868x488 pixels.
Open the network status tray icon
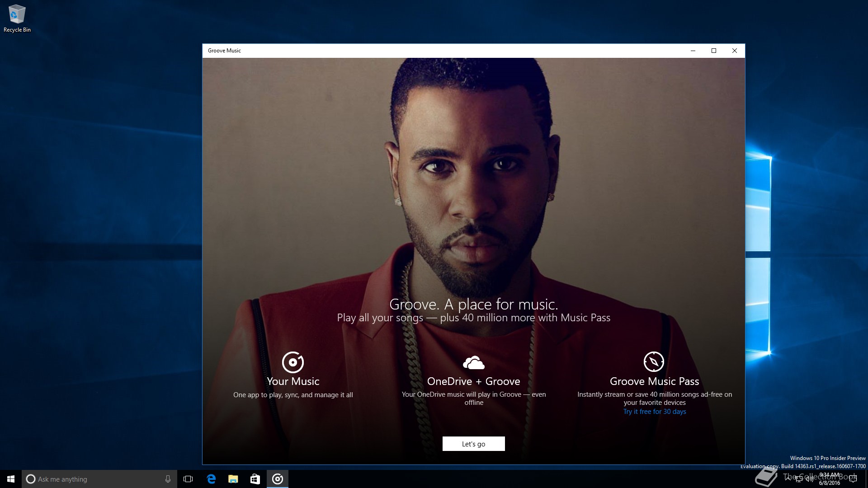799,479
